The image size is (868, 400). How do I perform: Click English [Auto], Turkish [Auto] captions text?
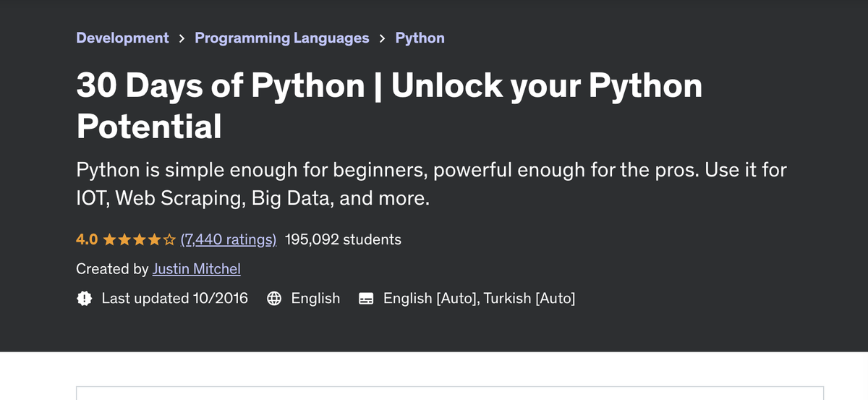pos(480,298)
